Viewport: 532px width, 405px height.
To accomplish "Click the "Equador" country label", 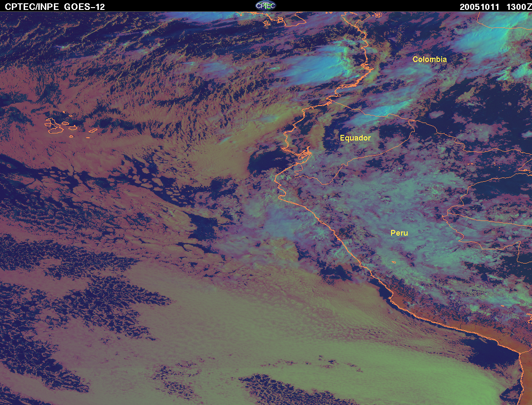I will [355, 138].
